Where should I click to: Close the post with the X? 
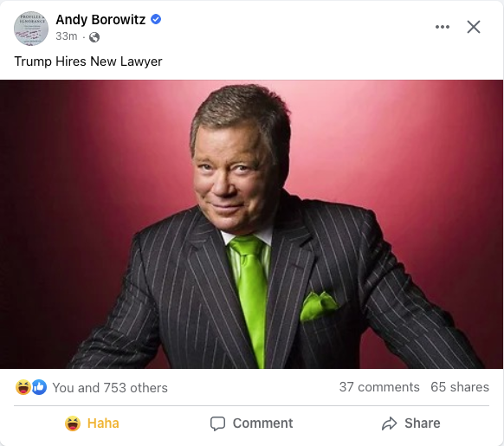[x=474, y=27]
